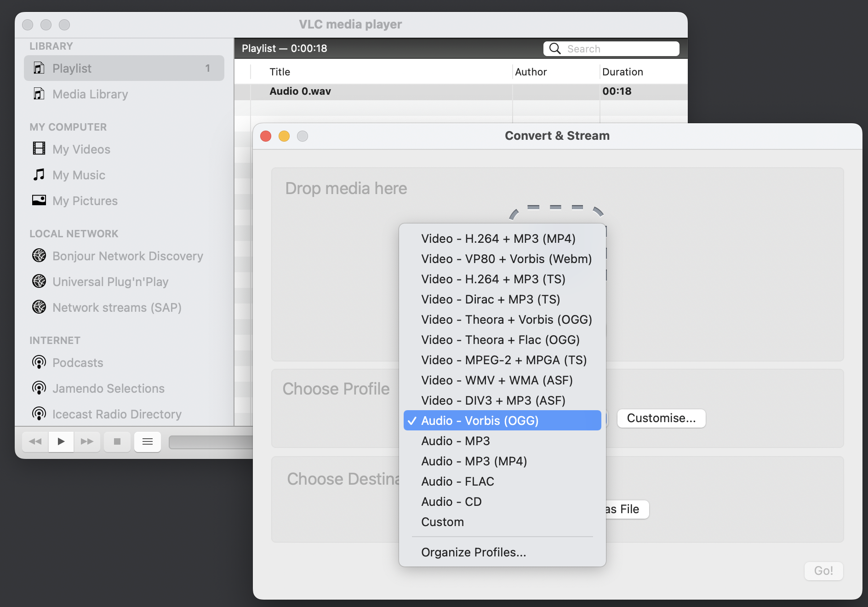Screen dimensions: 868x607
Task: Open Bonjour Network Discovery
Action: [124, 256]
